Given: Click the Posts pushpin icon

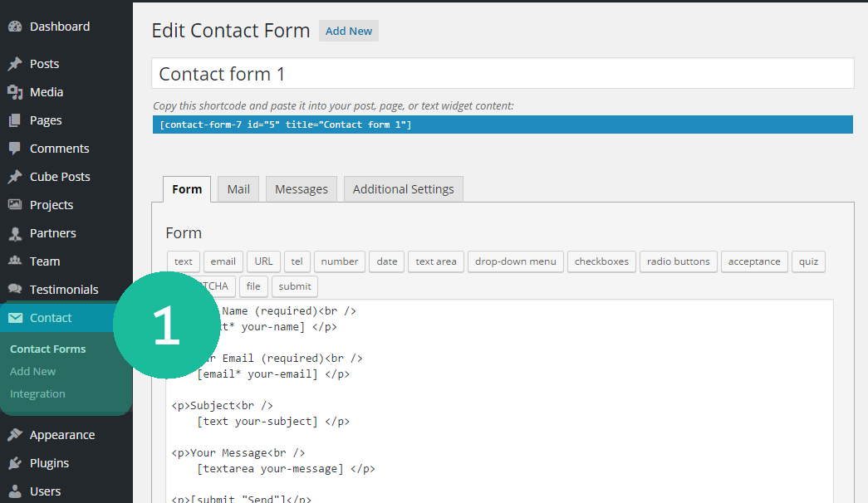Looking at the screenshot, I should coord(14,64).
